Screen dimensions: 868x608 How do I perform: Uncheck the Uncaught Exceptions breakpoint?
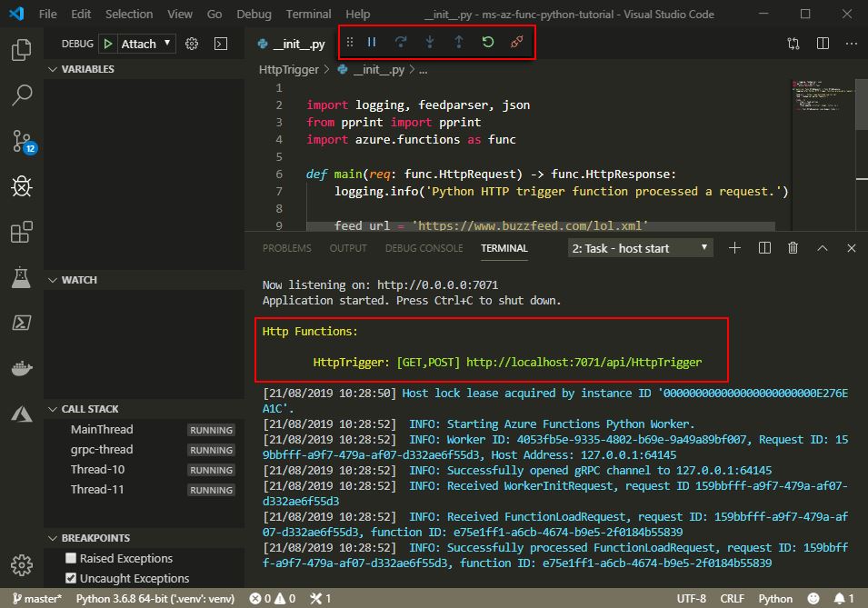71,578
